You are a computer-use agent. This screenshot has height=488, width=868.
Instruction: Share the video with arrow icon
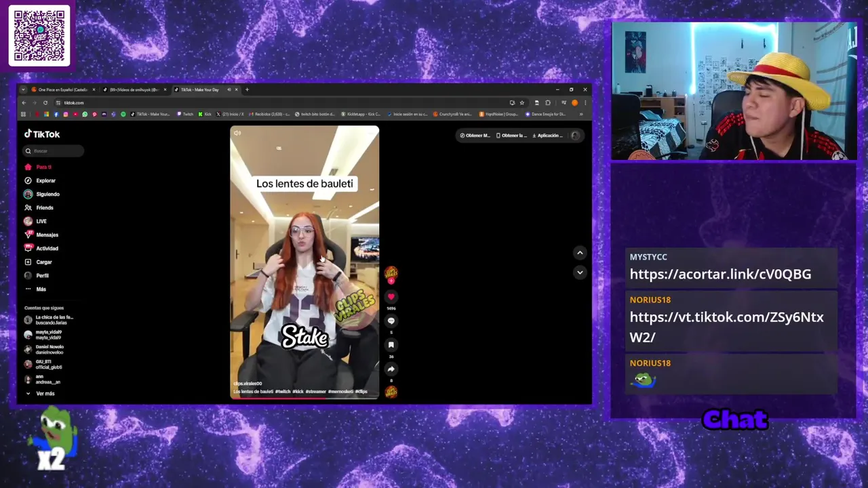pos(391,369)
